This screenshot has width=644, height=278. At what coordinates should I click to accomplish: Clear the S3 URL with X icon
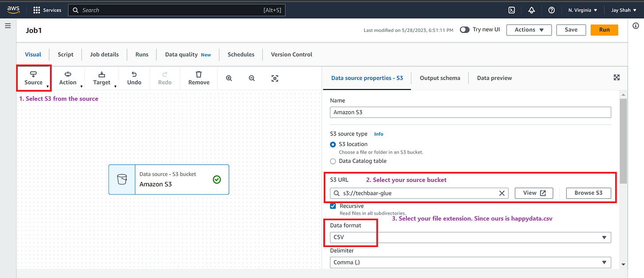[x=502, y=193]
